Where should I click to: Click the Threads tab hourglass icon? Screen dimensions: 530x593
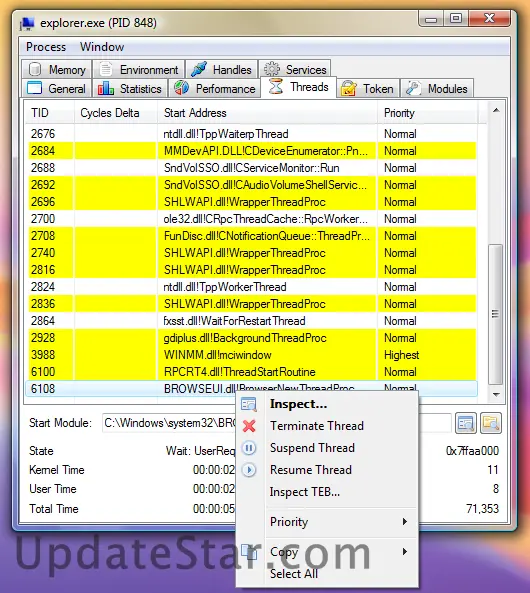(x=276, y=87)
